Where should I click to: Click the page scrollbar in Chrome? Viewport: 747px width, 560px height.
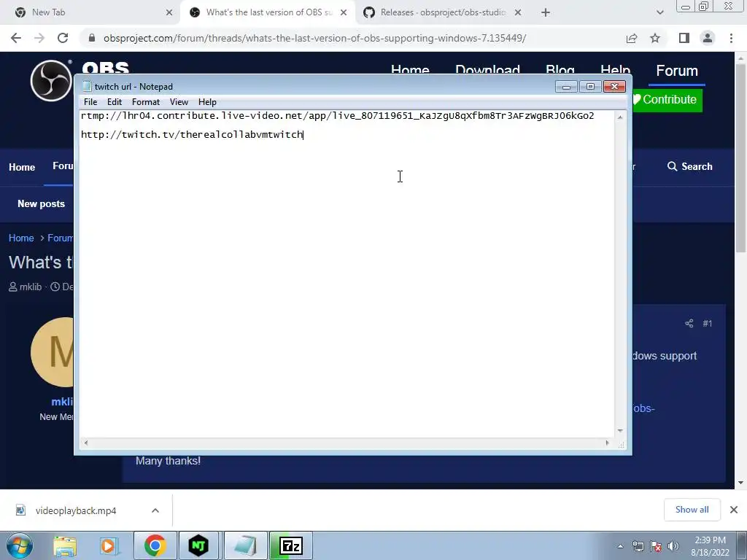740,157
